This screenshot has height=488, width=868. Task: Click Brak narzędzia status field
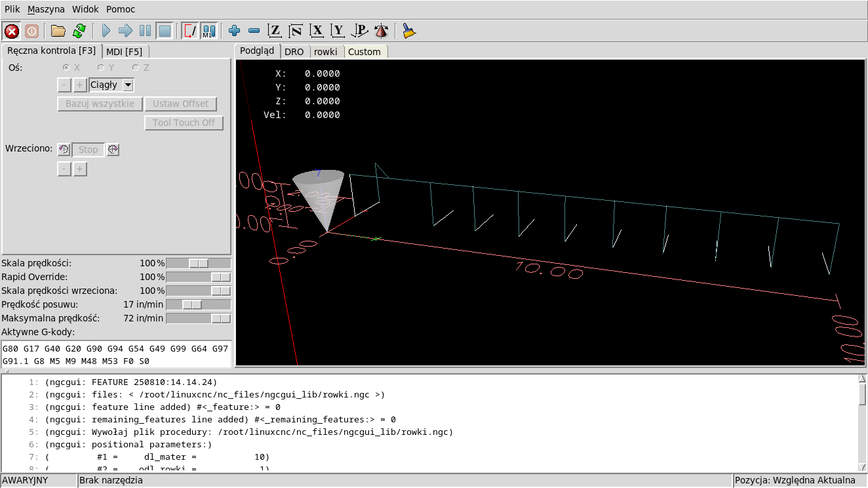pos(404,480)
